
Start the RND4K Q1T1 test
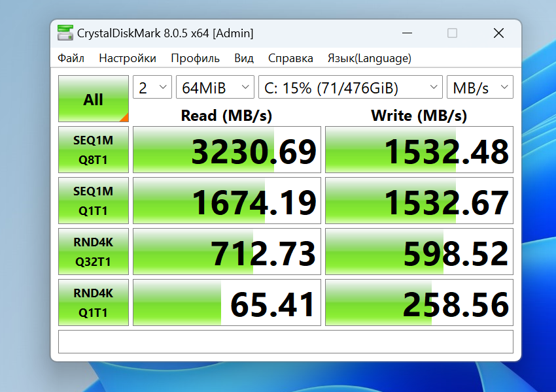coord(94,302)
